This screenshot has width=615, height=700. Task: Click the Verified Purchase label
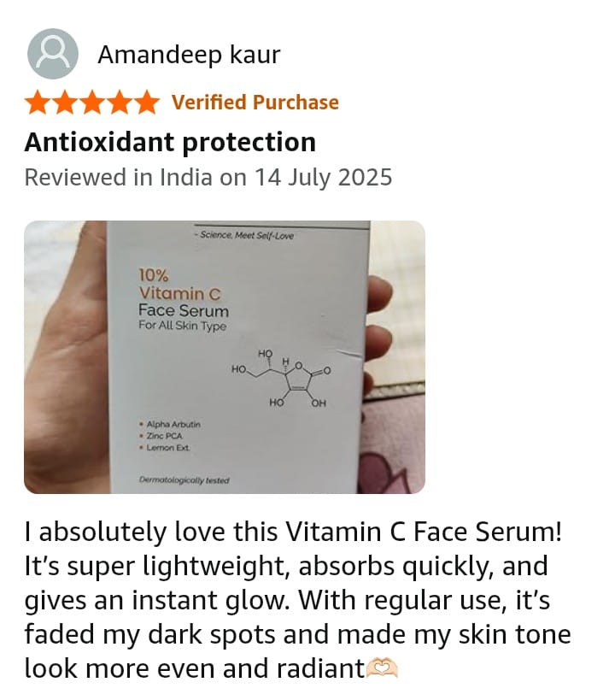click(255, 103)
